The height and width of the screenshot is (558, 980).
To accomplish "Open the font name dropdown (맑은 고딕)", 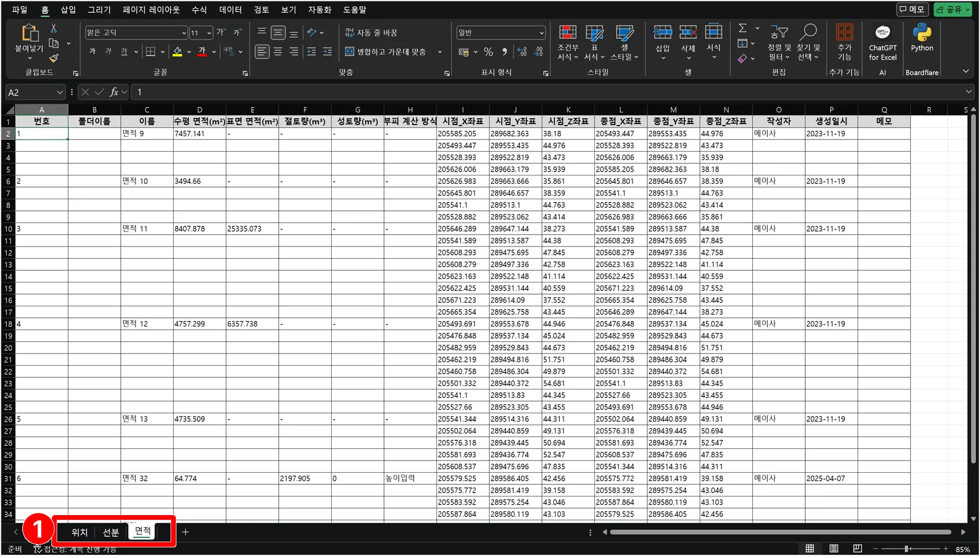I will coord(184,33).
